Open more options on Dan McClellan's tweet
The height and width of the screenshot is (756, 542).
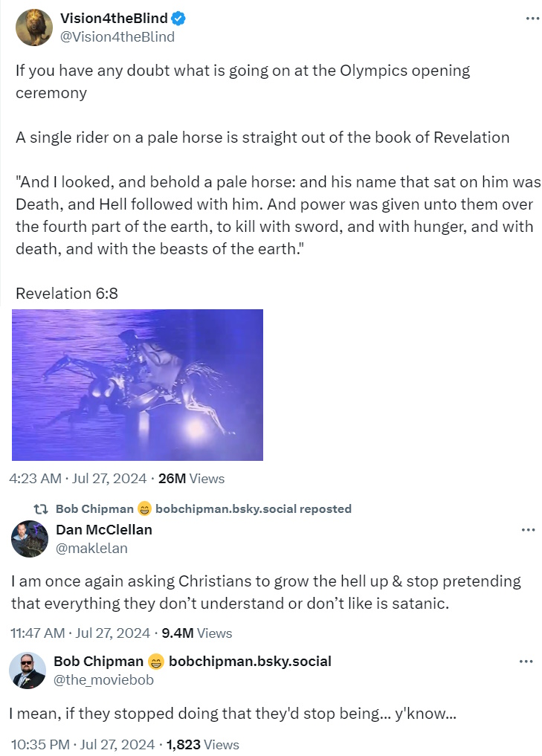(528, 530)
